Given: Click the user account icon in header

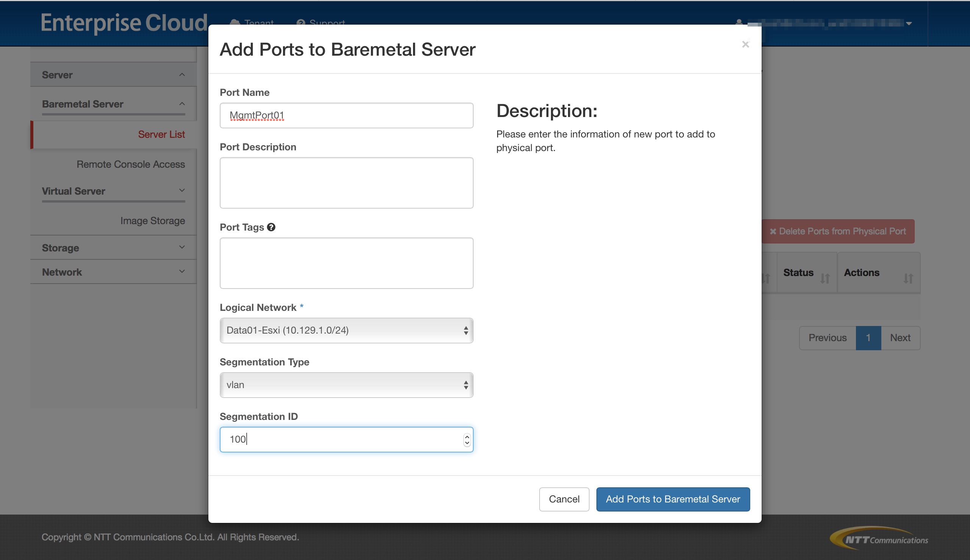Looking at the screenshot, I should coord(739,22).
